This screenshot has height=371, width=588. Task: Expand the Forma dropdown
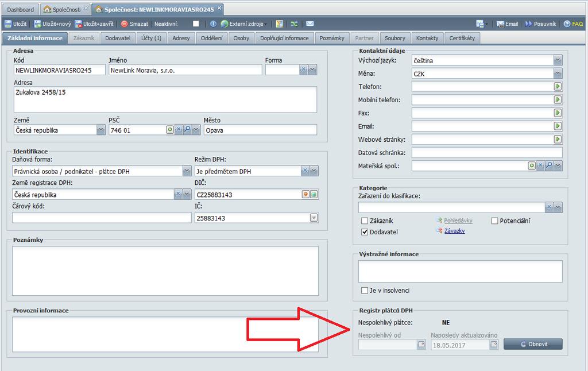tap(312, 69)
